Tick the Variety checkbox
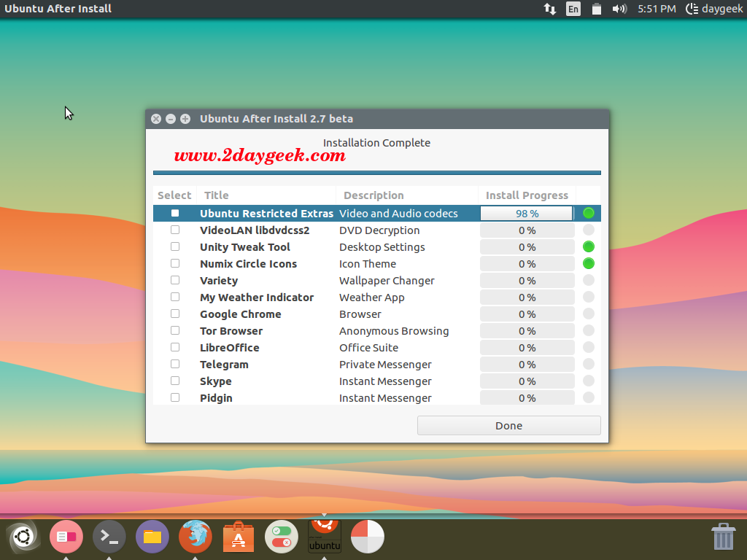 [175, 280]
